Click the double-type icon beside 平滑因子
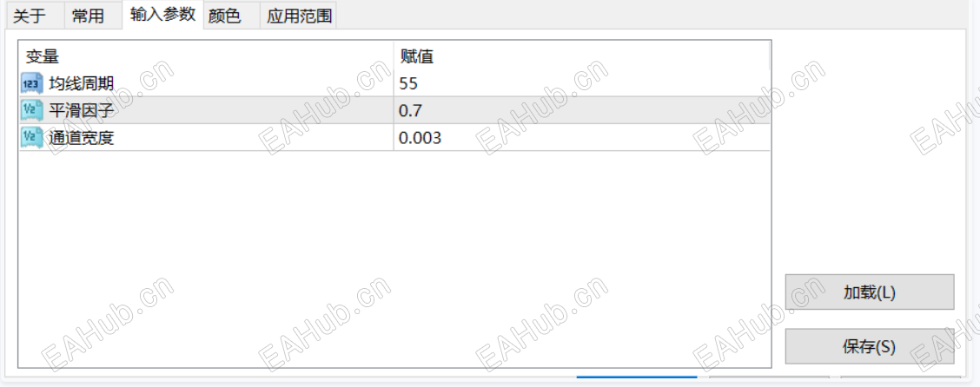 coord(32,110)
